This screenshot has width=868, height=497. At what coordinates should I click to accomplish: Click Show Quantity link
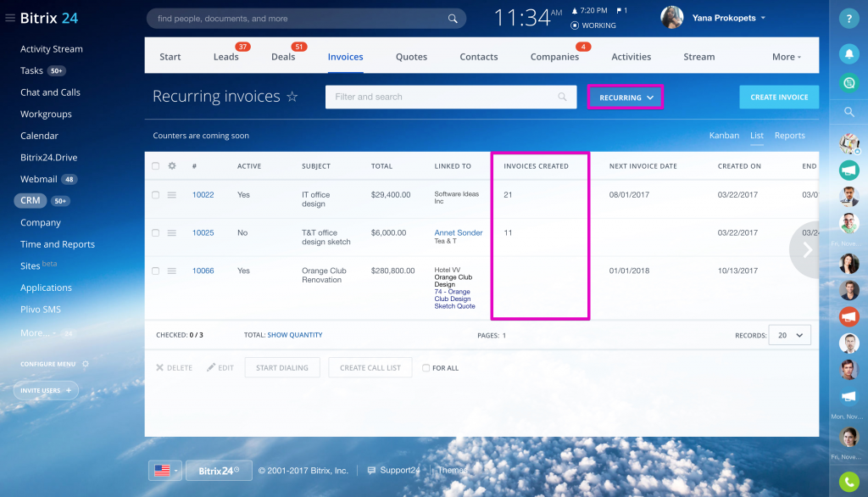coord(295,335)
